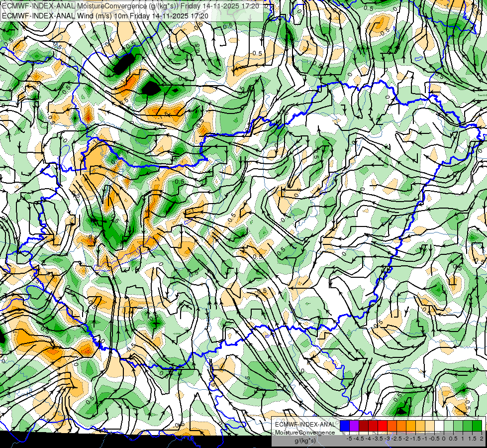
Task: Pick the bright red swatch for -3.5 to -3
Action: point(383,426)
